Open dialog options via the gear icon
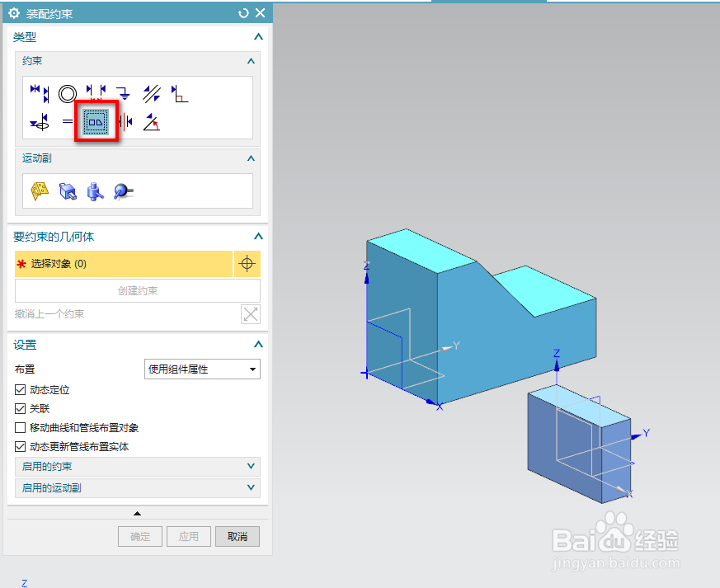720x588 pixels. coord(14,13)
